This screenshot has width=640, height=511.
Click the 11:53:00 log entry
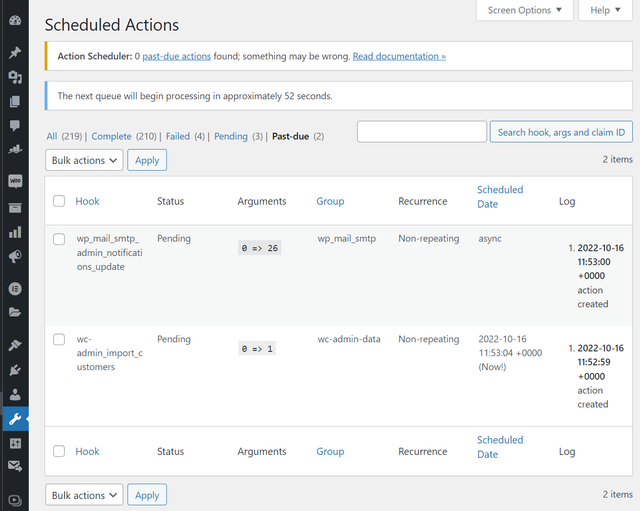[x=596, y=276]
